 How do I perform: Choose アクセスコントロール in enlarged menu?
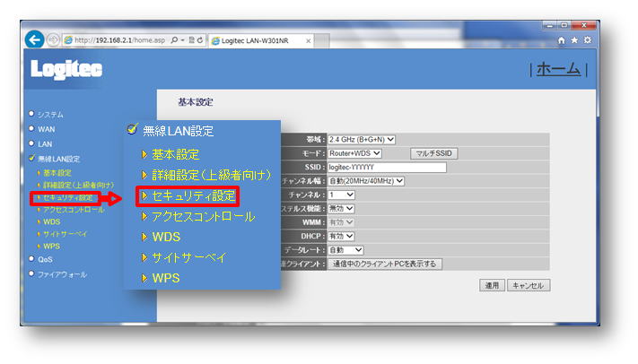pos(203,217)
